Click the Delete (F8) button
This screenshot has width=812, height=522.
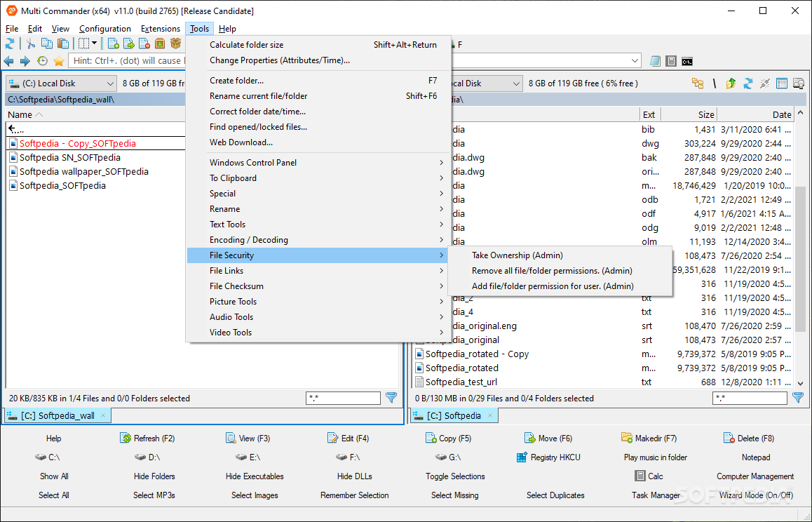[x=749, y=438]
